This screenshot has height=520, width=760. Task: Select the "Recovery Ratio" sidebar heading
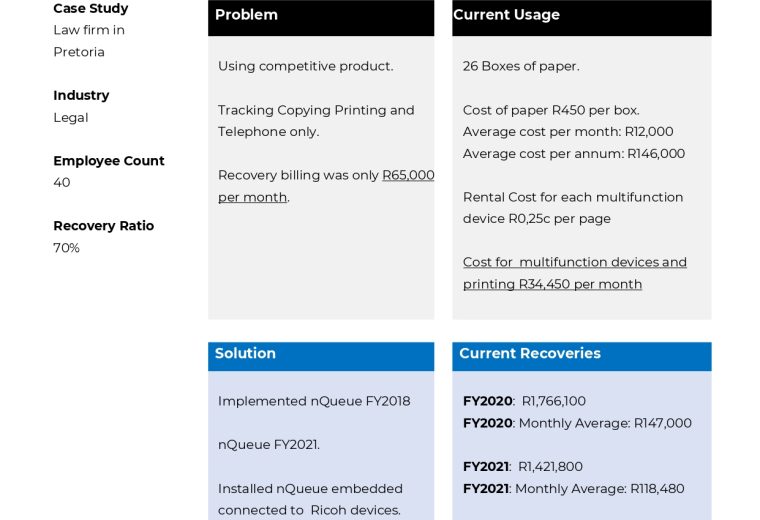[103, 226]
